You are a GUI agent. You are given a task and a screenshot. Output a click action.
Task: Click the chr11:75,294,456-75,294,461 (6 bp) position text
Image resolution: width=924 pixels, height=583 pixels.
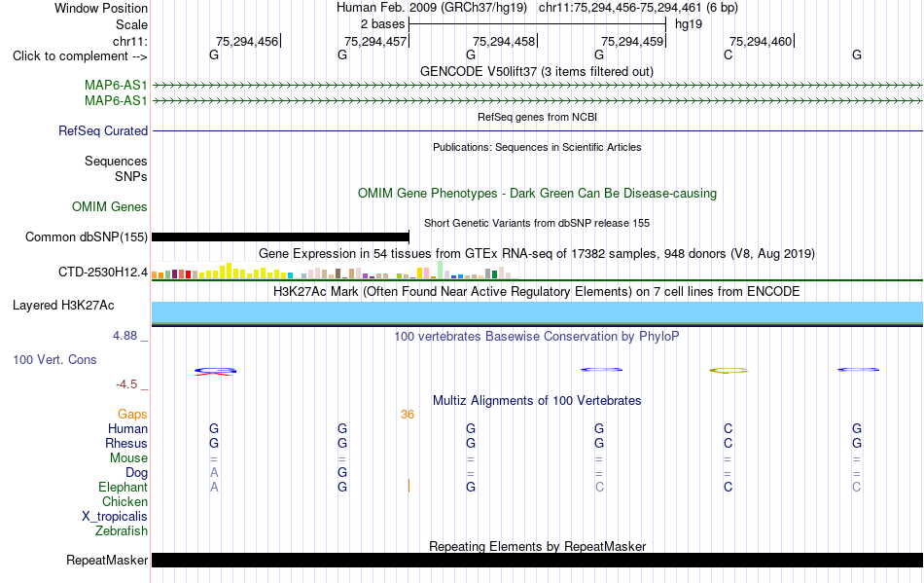click(x=638, y=8)
